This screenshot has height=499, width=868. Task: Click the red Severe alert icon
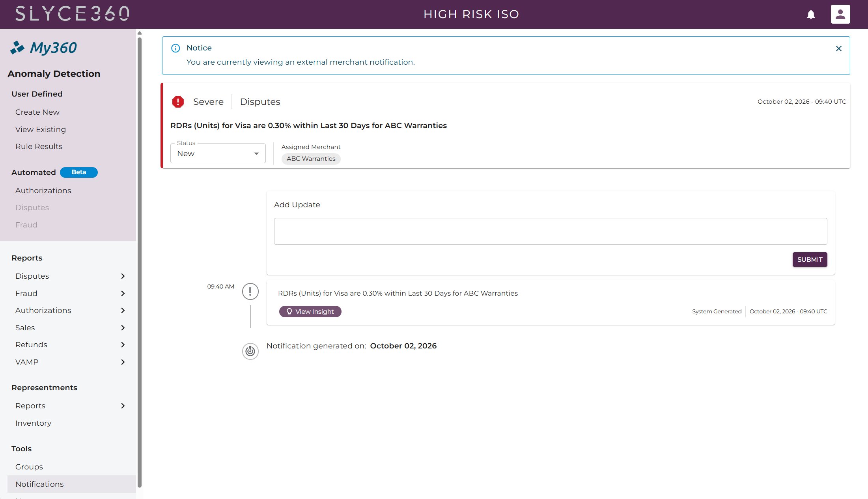point(178,102)
